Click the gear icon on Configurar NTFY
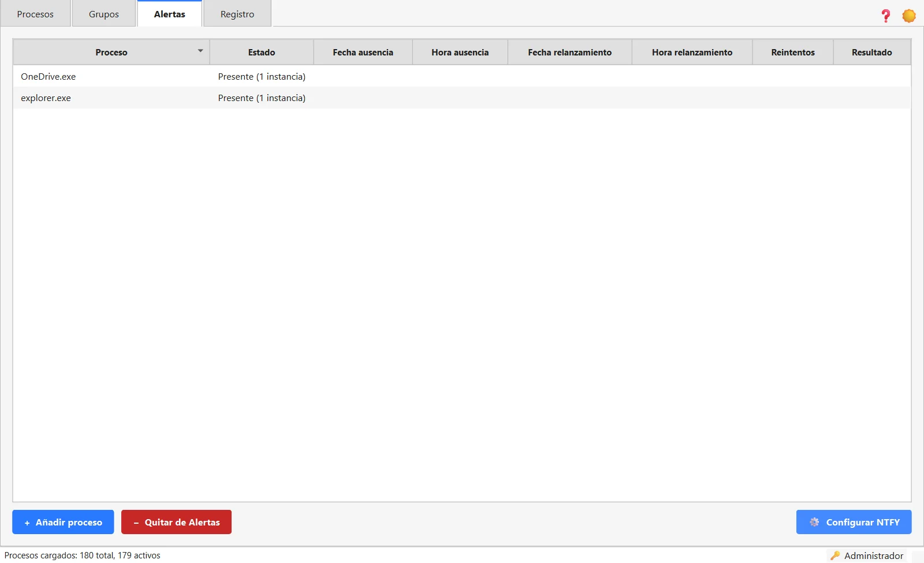The width and height of the screenshot is (924, 563). 814,522
